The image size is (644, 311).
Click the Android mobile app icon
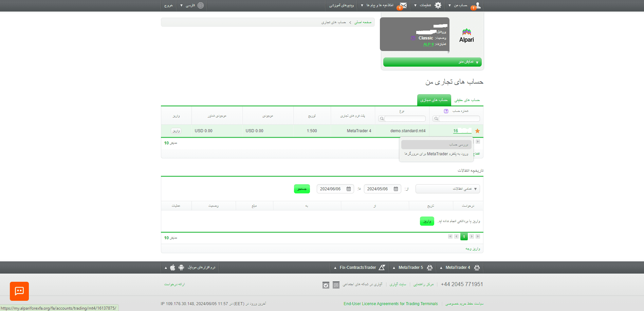tap(181, 267)
